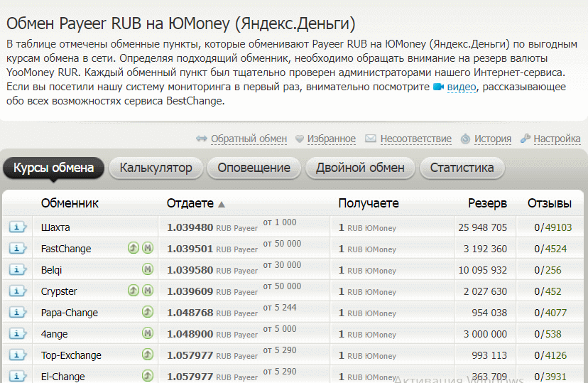Click Crypster reviews count 0/452
Image resolution: width=588 pixels, height=383 pixels.
point(548,291)
